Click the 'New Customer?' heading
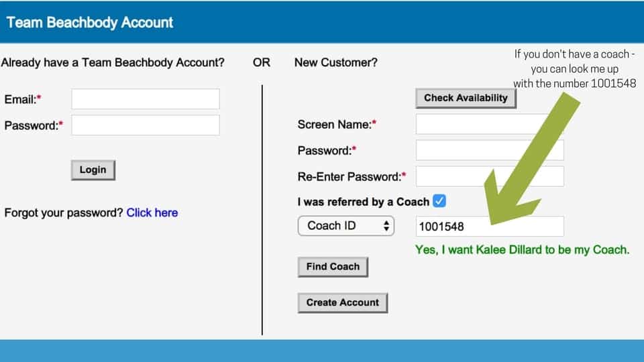The image size is (644, 362). pos(335,62)
